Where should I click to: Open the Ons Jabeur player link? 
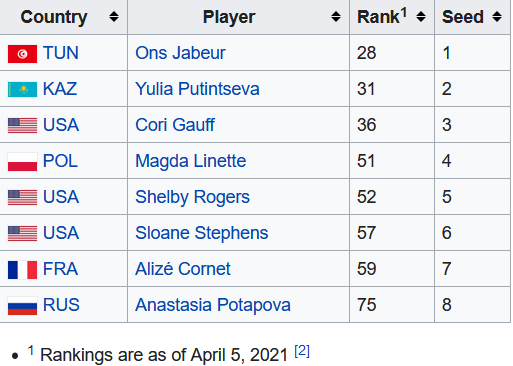180,53
